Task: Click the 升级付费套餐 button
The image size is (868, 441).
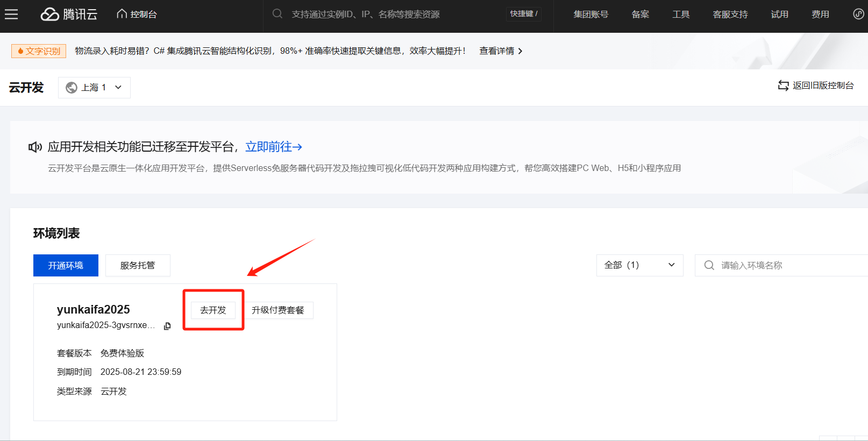Action: click(278, 310)
